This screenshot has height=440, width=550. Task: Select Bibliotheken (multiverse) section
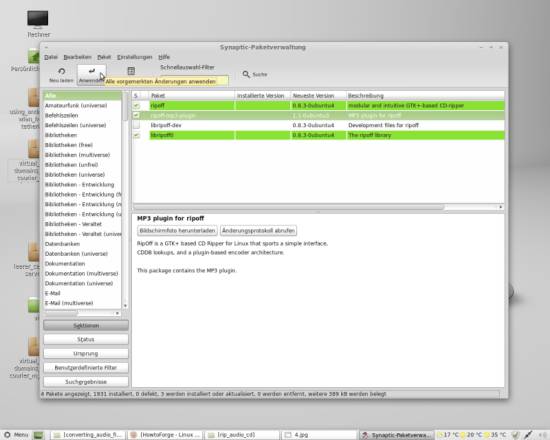[x=82, y=155]
